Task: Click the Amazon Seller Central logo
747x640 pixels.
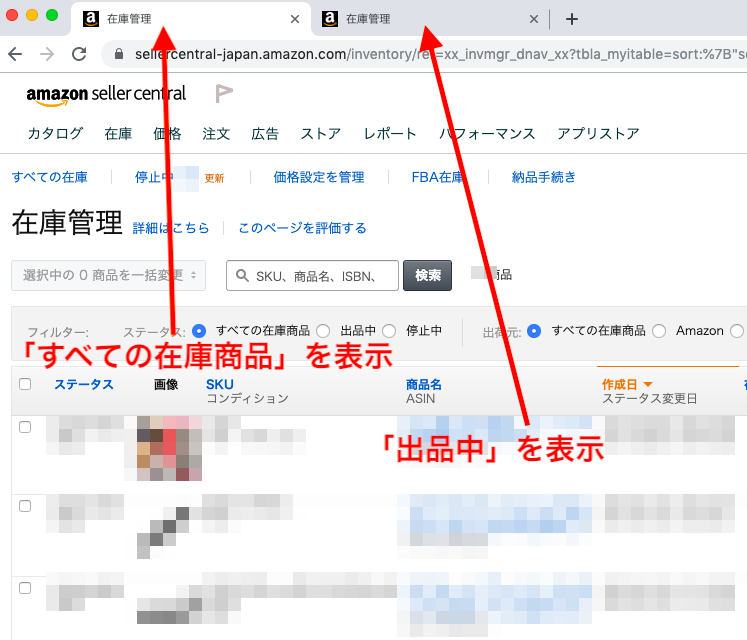Action: click(106, 94)
